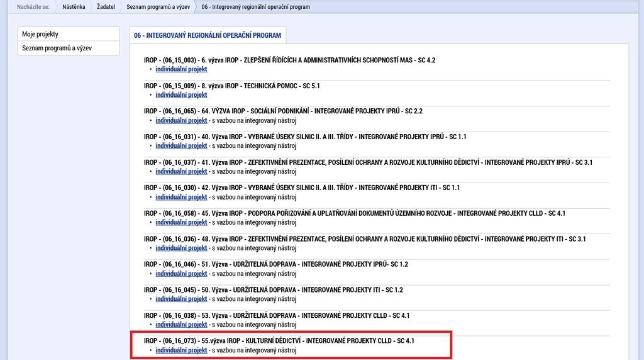Open individuální projekt under 45. Výzva CLLD

click(x=181, y=222)
